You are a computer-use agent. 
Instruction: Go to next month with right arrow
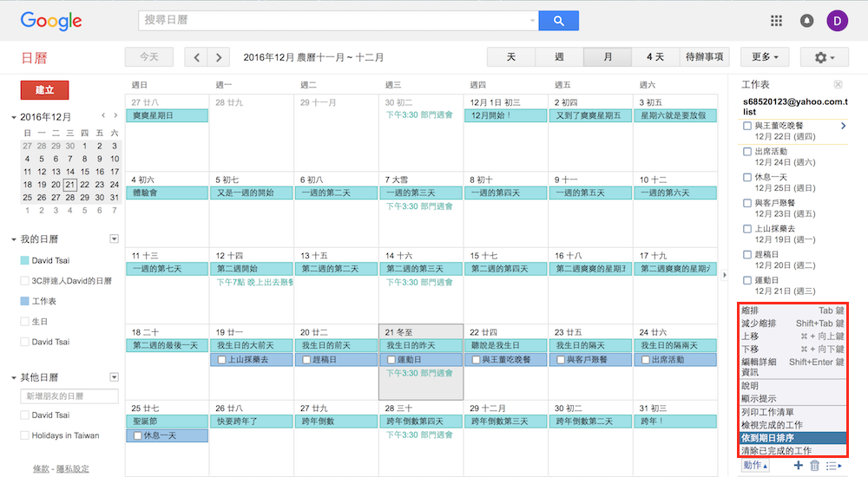(x=219, y=57)
